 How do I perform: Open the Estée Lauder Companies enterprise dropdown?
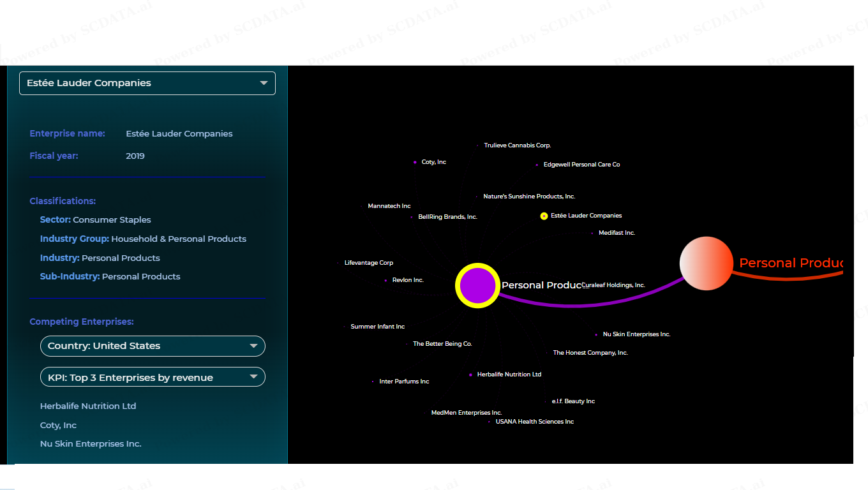tap(147, 83)
